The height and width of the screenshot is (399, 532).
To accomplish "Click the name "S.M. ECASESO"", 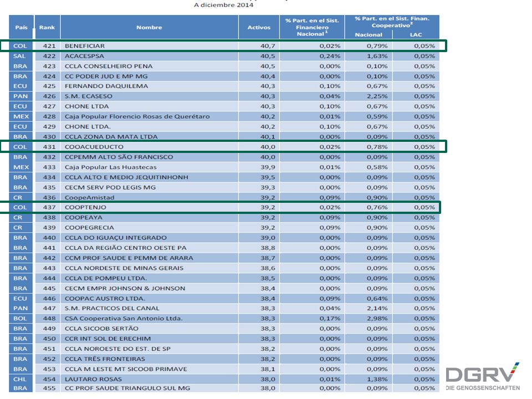I will coord(89,96).
